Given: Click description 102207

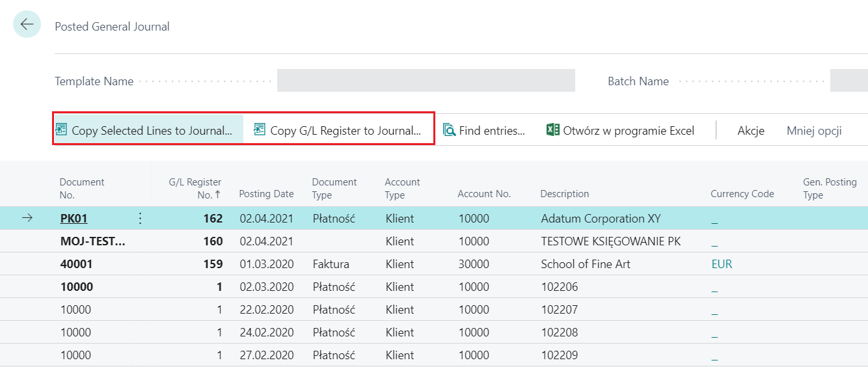Looking at the screenshot, I should (x=560, y=310).
